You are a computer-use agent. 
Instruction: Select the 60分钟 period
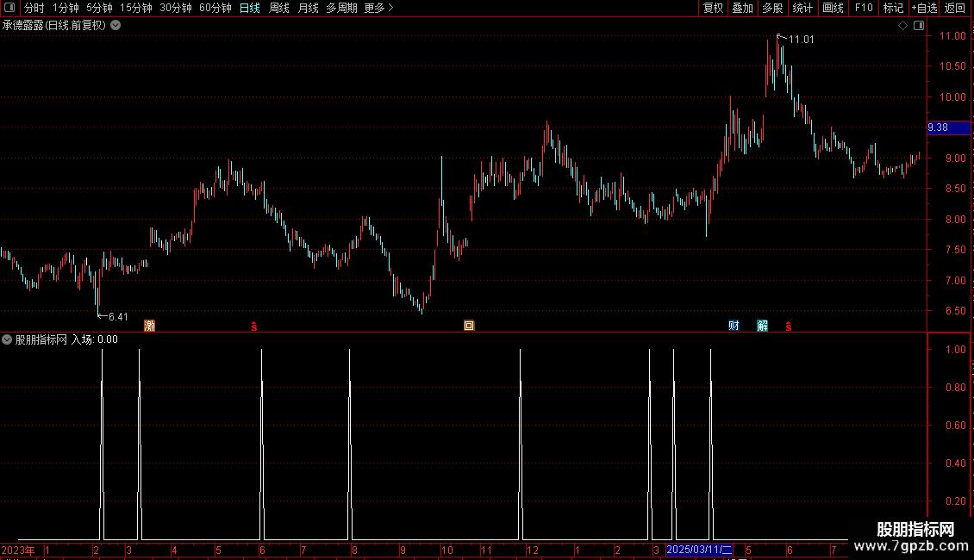tap(215, 8)
